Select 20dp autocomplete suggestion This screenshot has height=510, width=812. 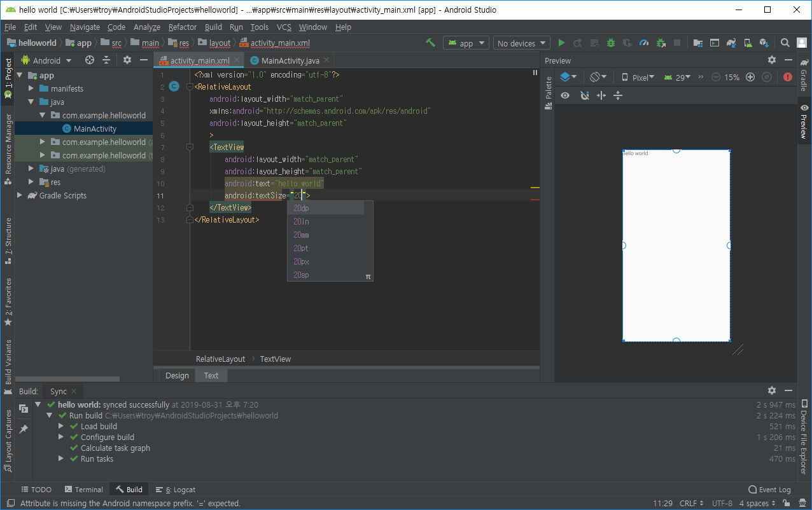(x=326, y=208)
